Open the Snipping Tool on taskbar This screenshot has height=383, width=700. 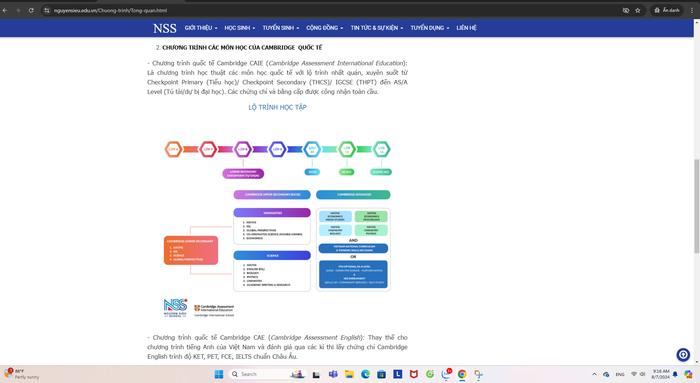click(x=479, y=374)
